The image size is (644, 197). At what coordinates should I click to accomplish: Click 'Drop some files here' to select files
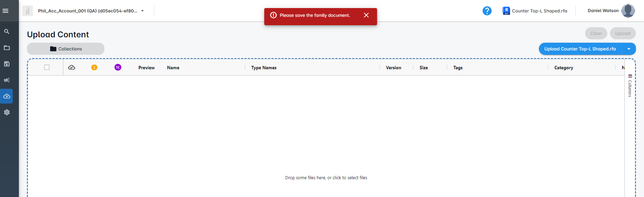(326, 178)
